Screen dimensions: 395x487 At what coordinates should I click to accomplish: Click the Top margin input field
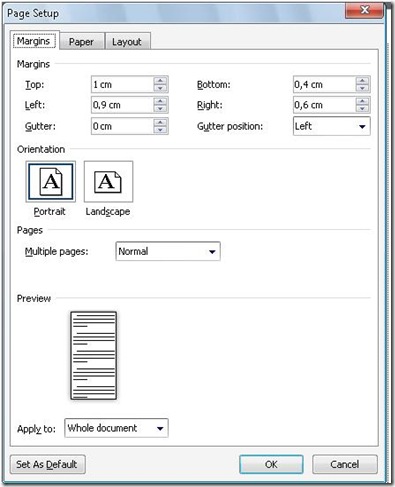122,85
